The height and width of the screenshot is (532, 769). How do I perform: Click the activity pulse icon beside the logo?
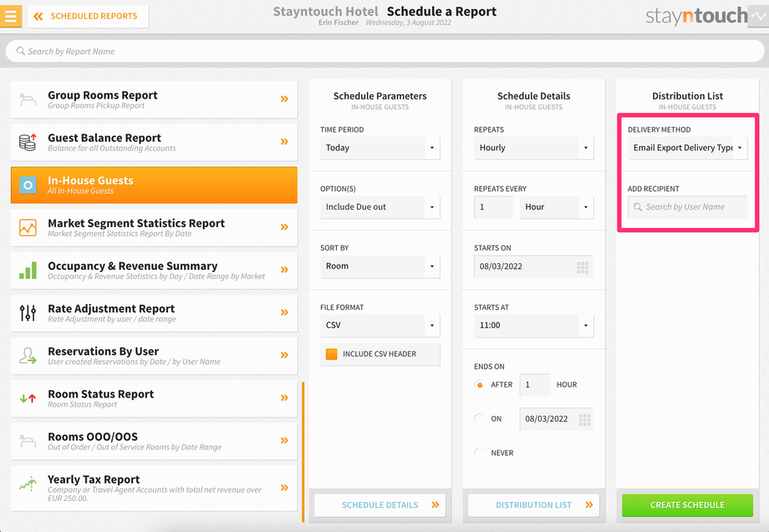point(759,17)
